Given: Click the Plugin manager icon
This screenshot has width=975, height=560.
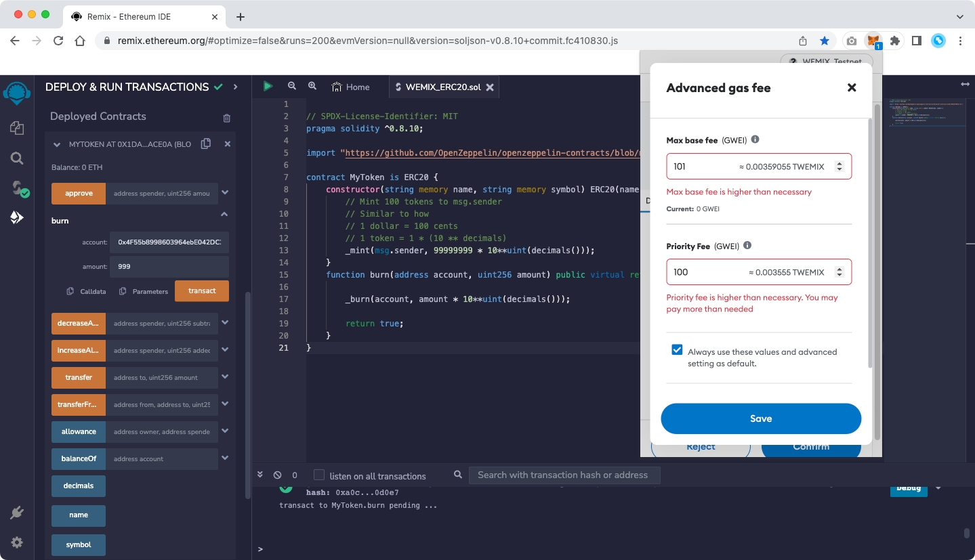Looking at the screenshot, I should tap(17, 513).
